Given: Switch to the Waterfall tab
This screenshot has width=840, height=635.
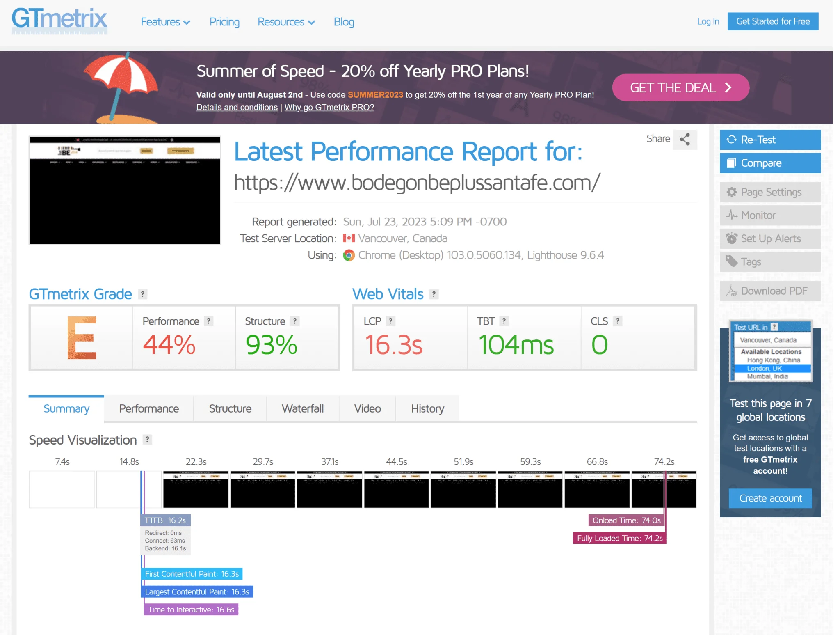Looking at the screenshot, I should coord(302,408).
